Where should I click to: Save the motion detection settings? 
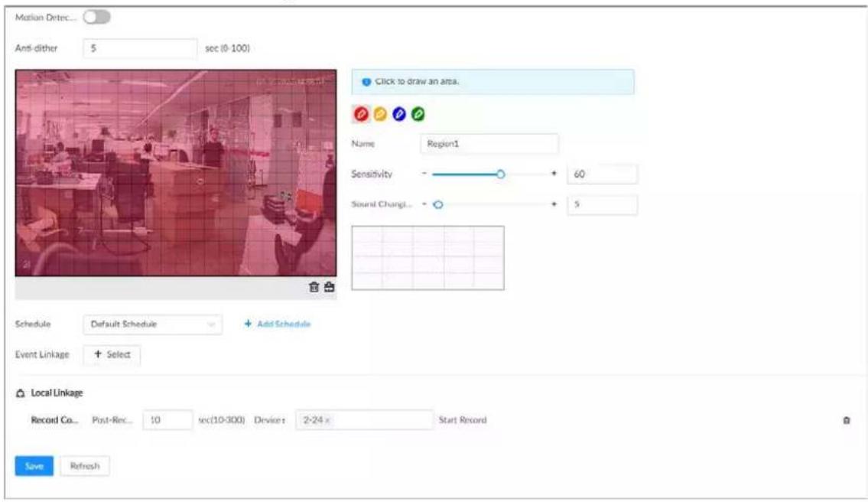tap(34, 466)
